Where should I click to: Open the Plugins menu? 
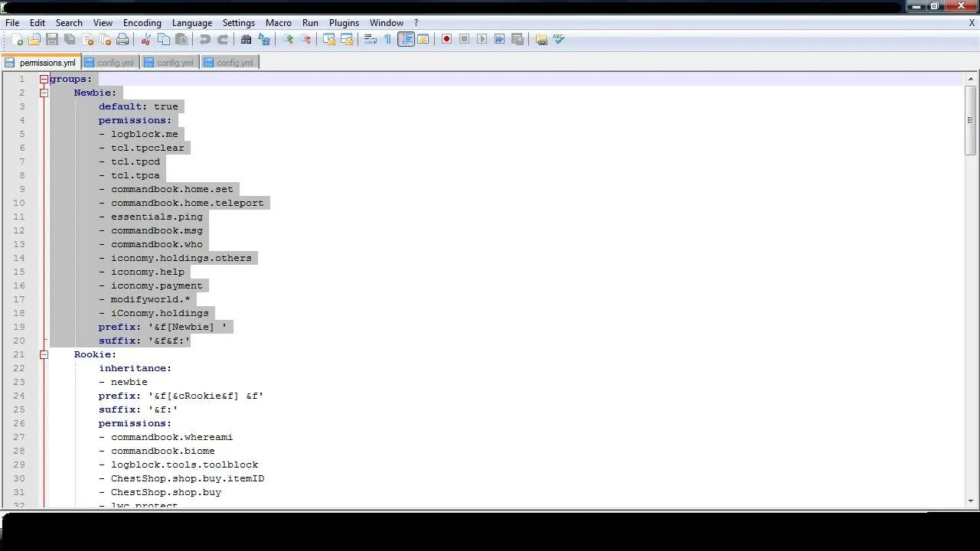(344, 23)
